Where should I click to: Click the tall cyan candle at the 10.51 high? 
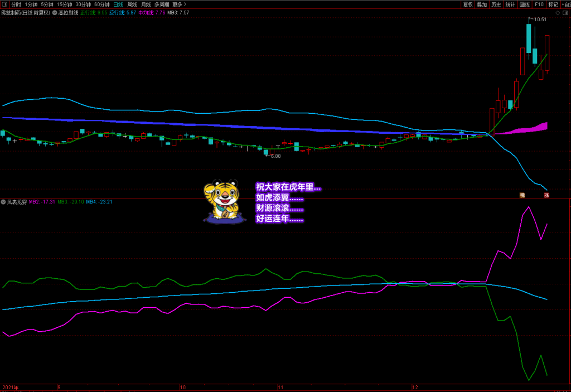coord(529,38)
